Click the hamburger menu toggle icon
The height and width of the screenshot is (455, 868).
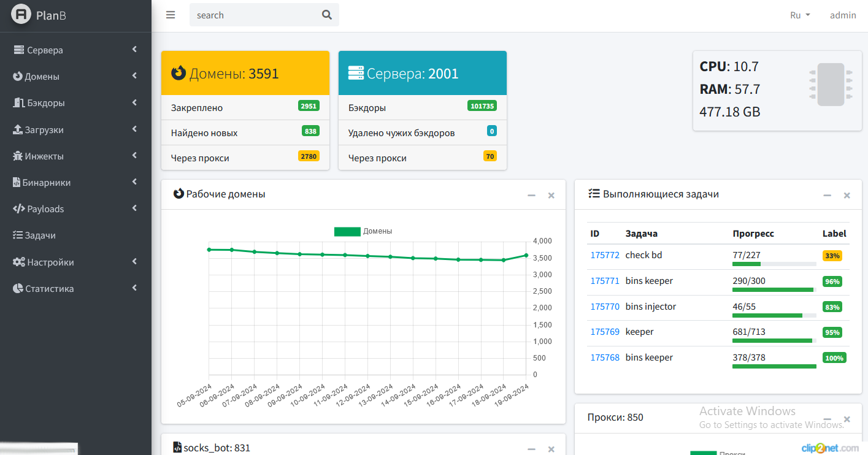click(x=171, y=15)
